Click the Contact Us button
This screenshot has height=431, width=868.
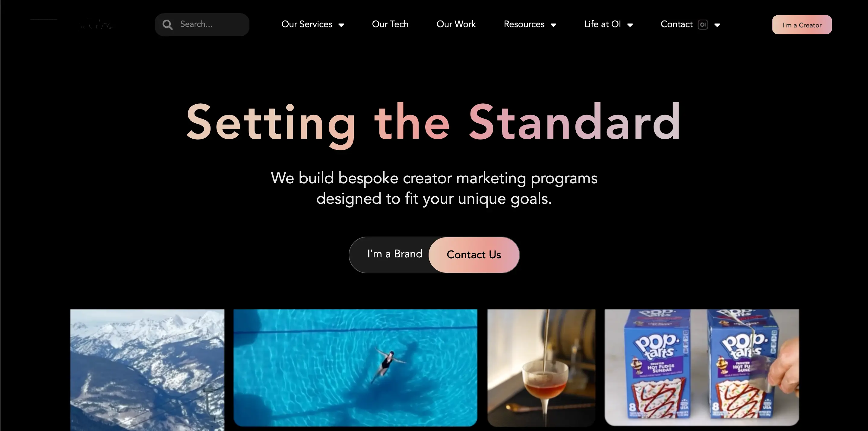click(474, 255)
